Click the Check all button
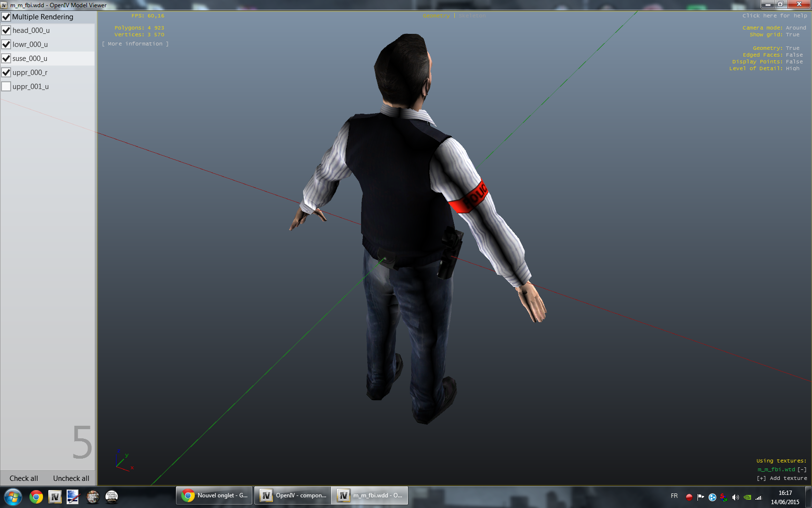Viewport: 812px width, 508px height. pyautogui.click(x=24, y=478)
